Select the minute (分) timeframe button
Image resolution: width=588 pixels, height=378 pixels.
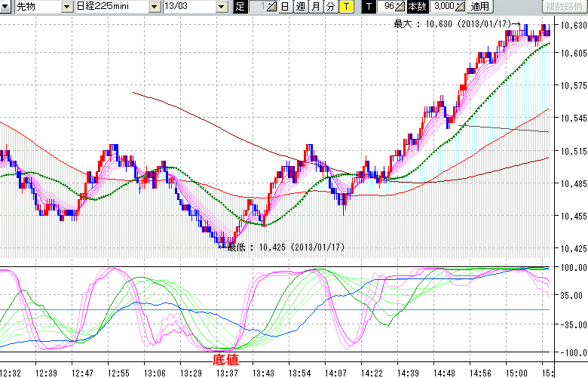330,7
